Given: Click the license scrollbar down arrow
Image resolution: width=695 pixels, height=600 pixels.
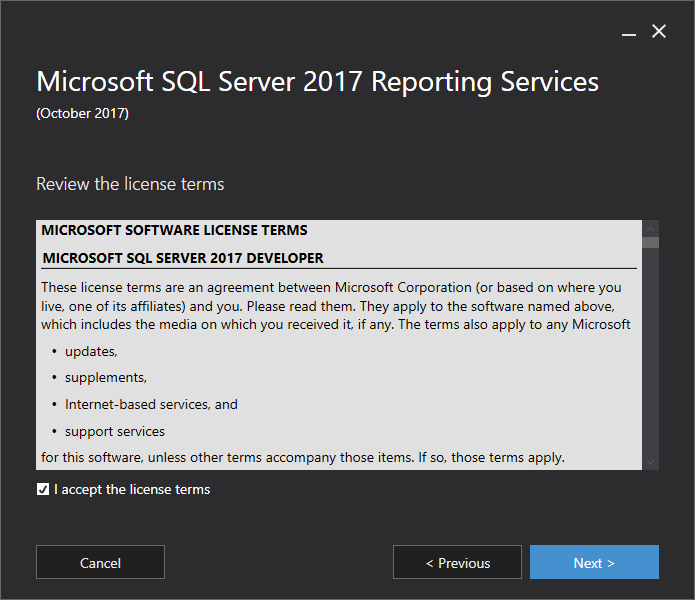Looking at the screenshot, I should point(651,461).
